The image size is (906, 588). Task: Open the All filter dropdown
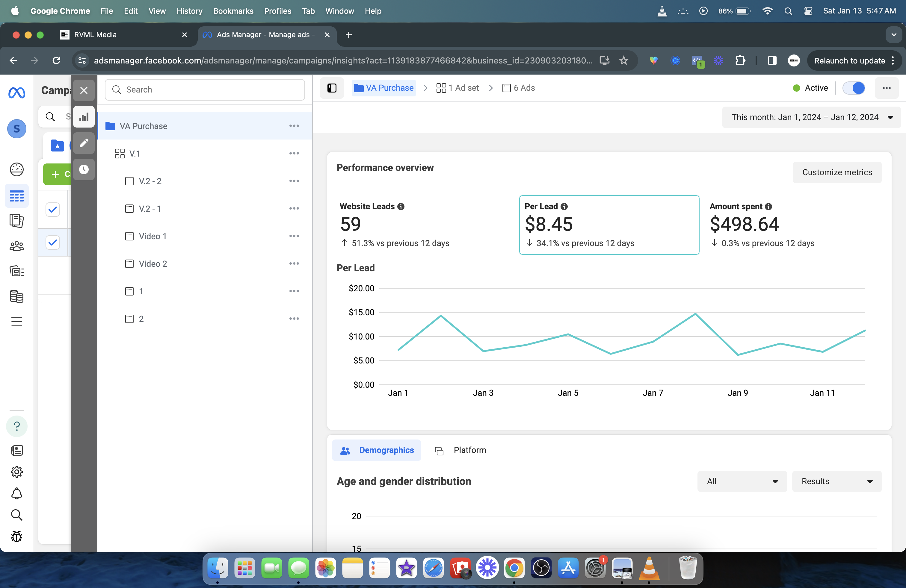742,481
